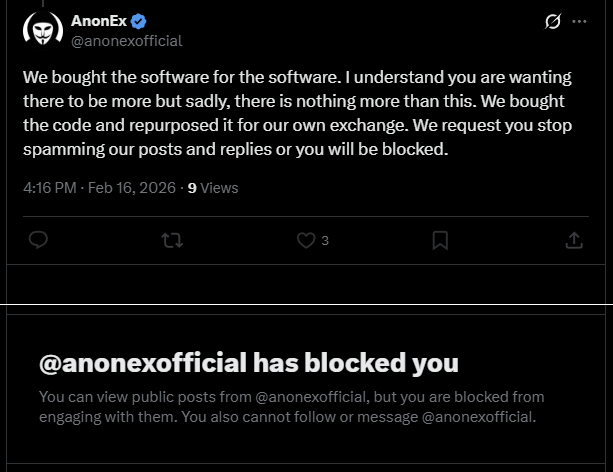
Task: Repost the AnonEx post
Action: (172, 240)
